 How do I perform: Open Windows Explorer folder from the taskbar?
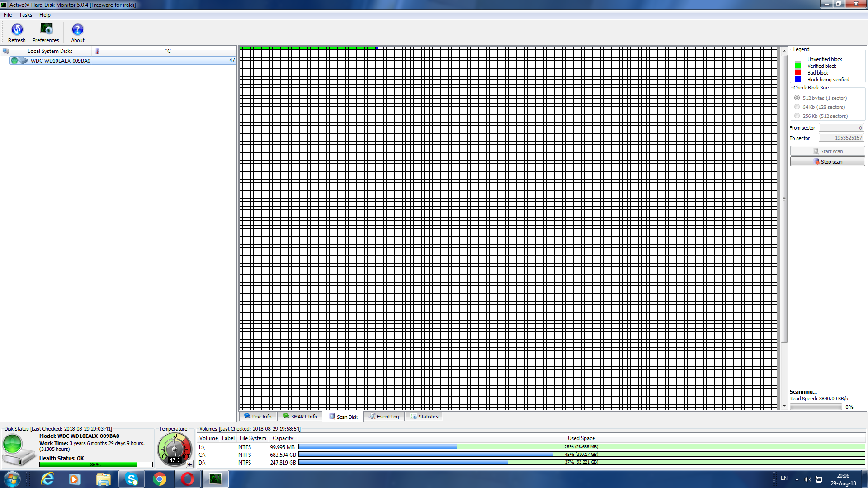pyautogui.click(x=104, y=479)
